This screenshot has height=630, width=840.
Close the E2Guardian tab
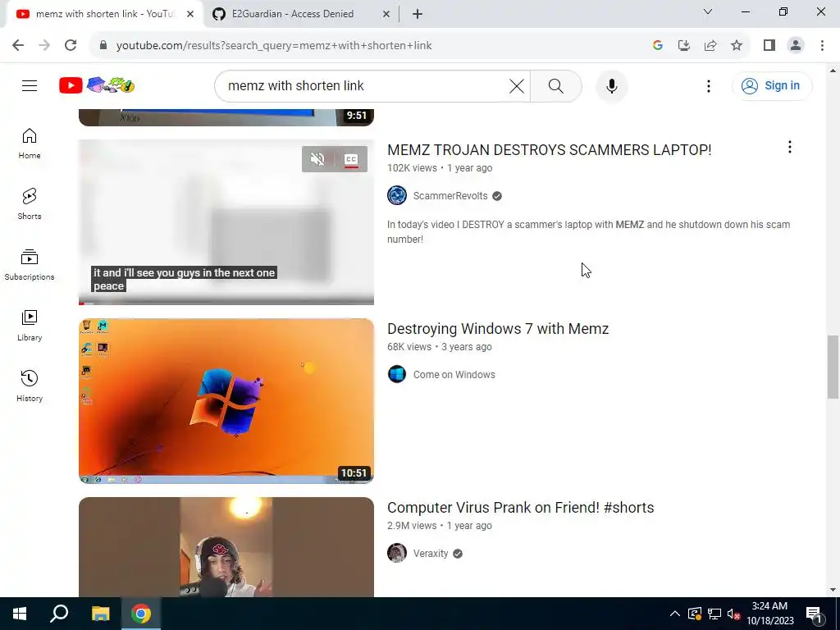[x=386, y=14]
